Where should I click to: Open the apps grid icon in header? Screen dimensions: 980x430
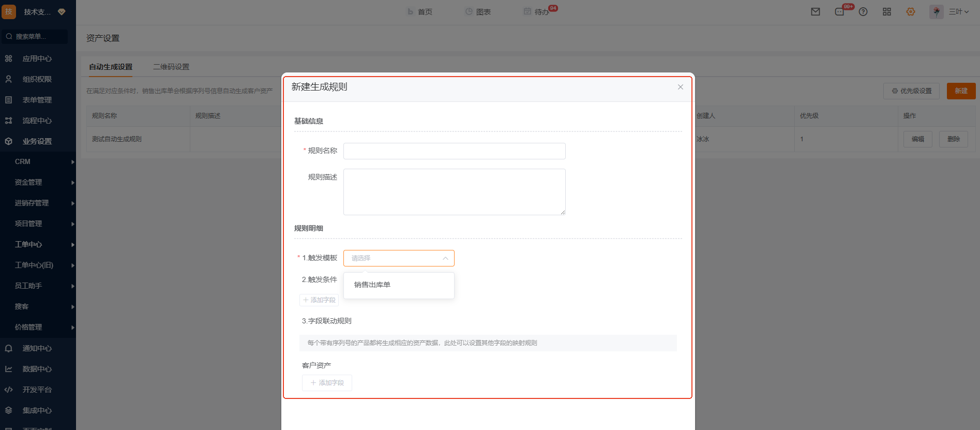pos(887,12)
